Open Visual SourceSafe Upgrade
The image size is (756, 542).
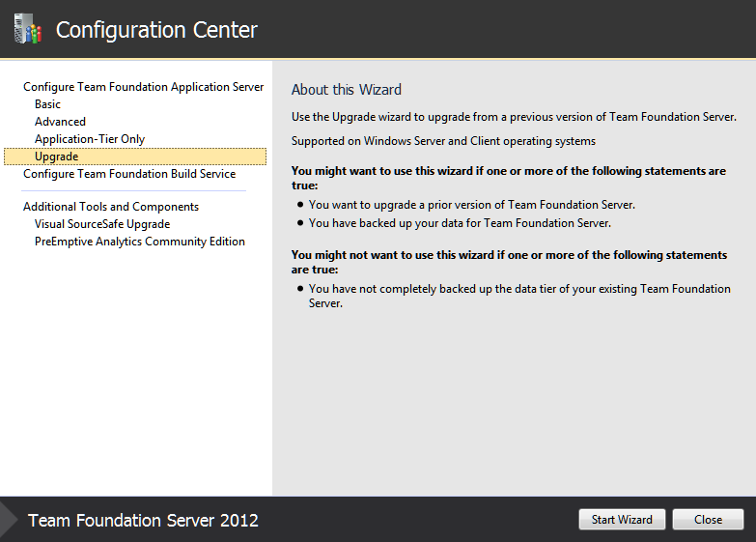tap(102, 224)
